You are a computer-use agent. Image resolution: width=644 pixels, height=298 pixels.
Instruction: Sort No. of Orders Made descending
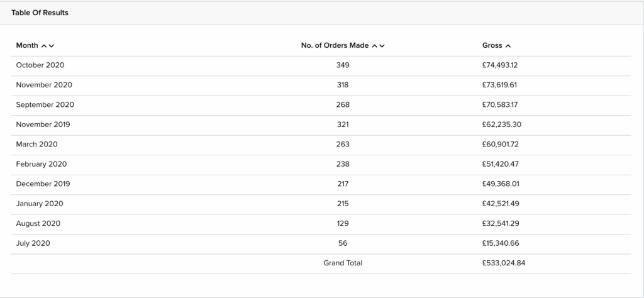(x=382, y=46)
